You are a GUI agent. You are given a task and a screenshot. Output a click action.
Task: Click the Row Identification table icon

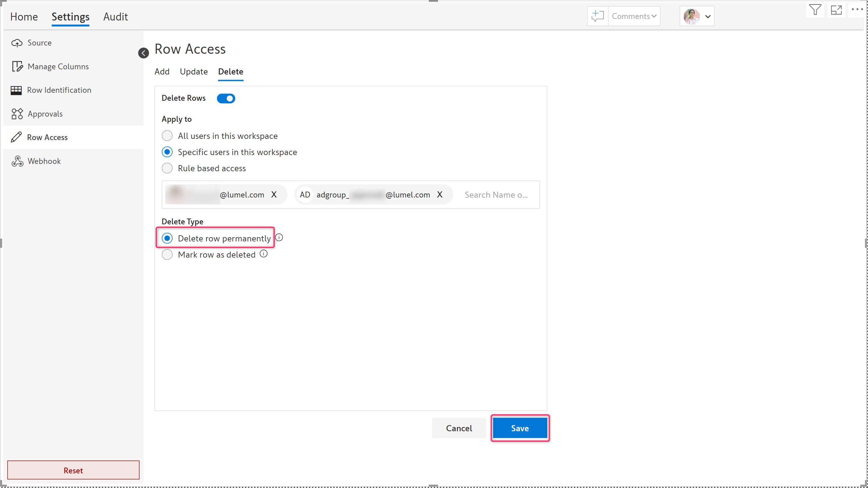(16, 90)
